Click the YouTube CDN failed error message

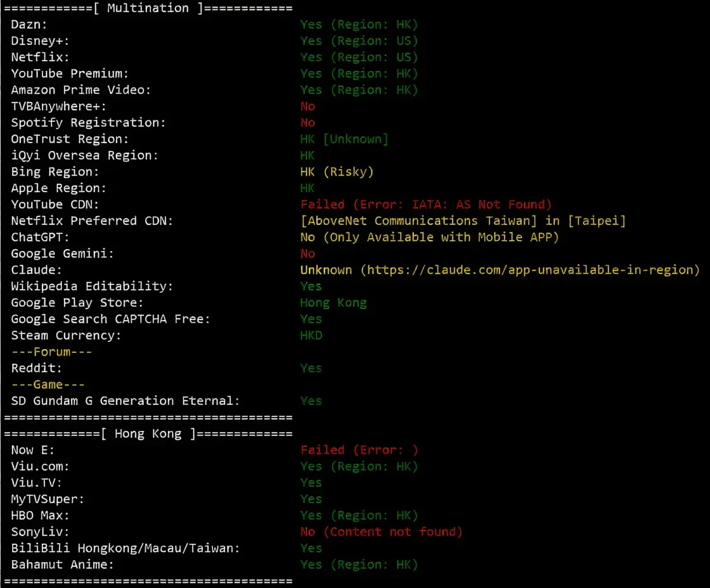426,205
